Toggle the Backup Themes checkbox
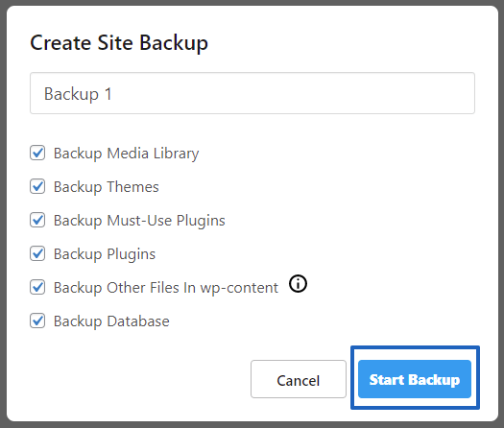Screen dimensions: 504x428 click(x=37, y=186)
